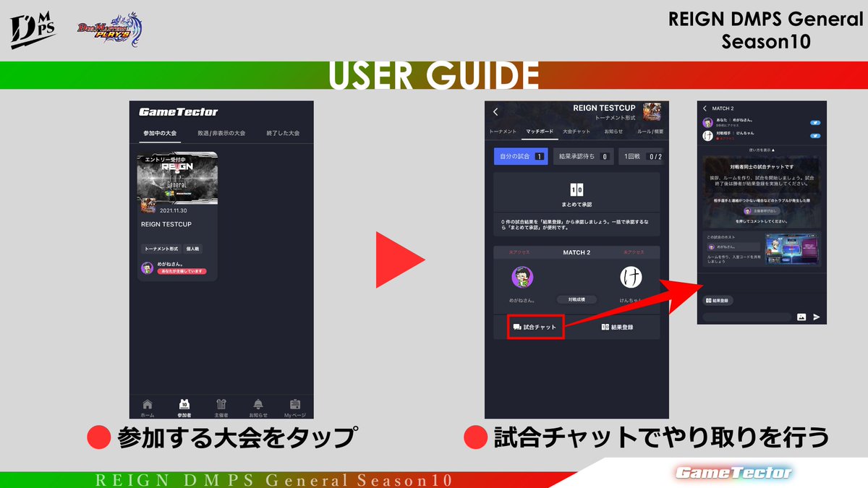
Task: Open 試合チャット for MATCH 2
Action: [535, 327]
